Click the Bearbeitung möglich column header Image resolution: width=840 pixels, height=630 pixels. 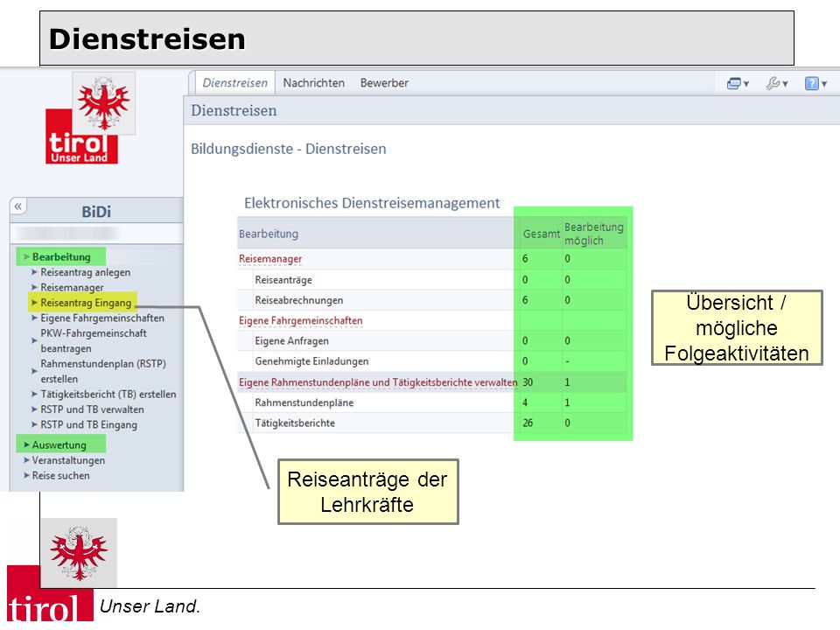[594, 234]
